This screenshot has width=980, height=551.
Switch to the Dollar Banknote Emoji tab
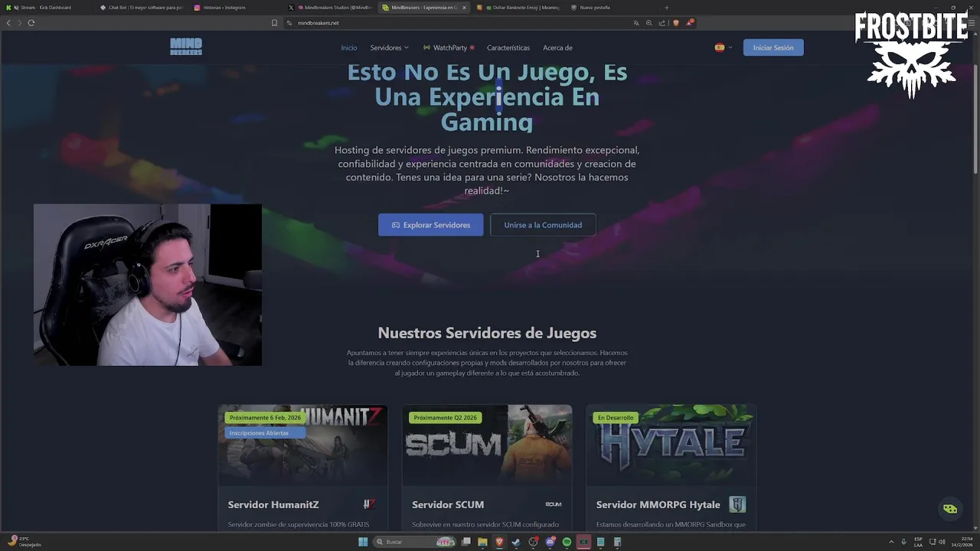click(x=519, y=8)
